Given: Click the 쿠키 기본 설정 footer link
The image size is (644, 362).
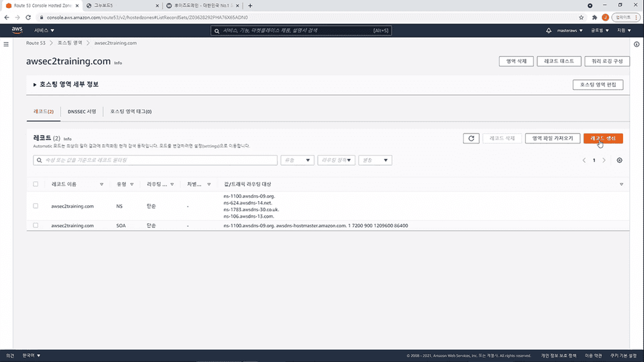Looking at the screenshot, I should tap(623, 356).
